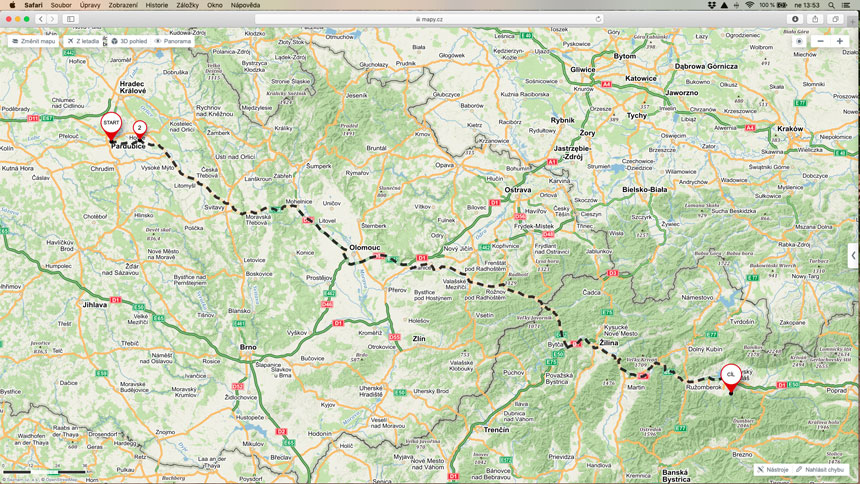
Task: Click the START route marker pin
Action: [x=111, y=125]
